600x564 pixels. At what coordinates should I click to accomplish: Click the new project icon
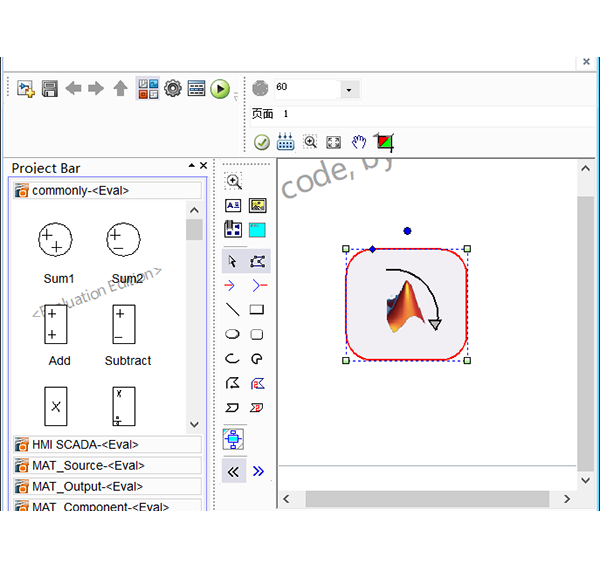pos(26,89)
